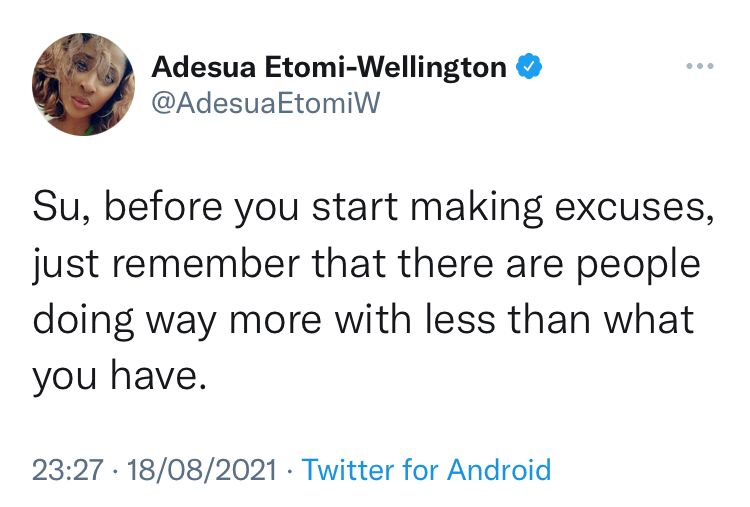Screen dimensions: 750x507
Task: Click the word "making" in the tweet
Action: point(476,208)
